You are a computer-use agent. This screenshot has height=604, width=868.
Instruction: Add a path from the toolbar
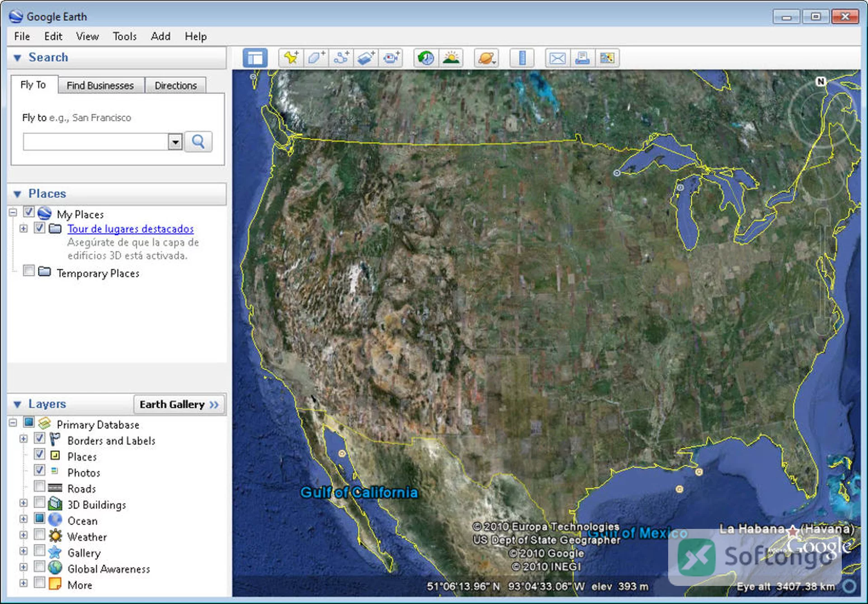341,58
